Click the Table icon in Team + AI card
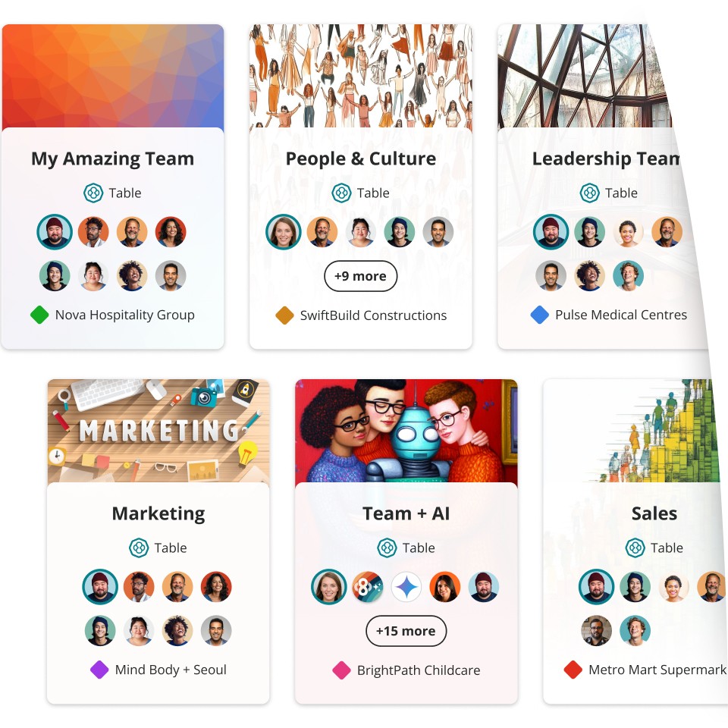The image size is (728, 728). coord(387,548)
